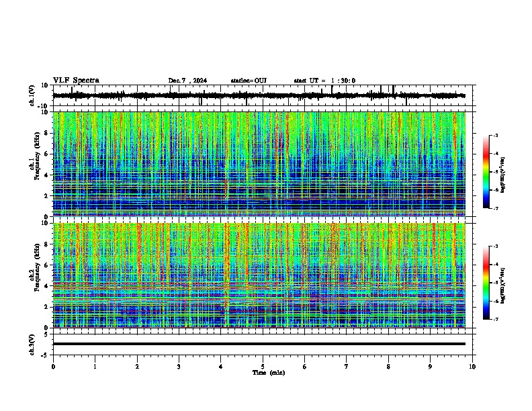Click the "VLF Spectra" plot title
The width and height of the screenshot is (532, 411).
point(76,81)
